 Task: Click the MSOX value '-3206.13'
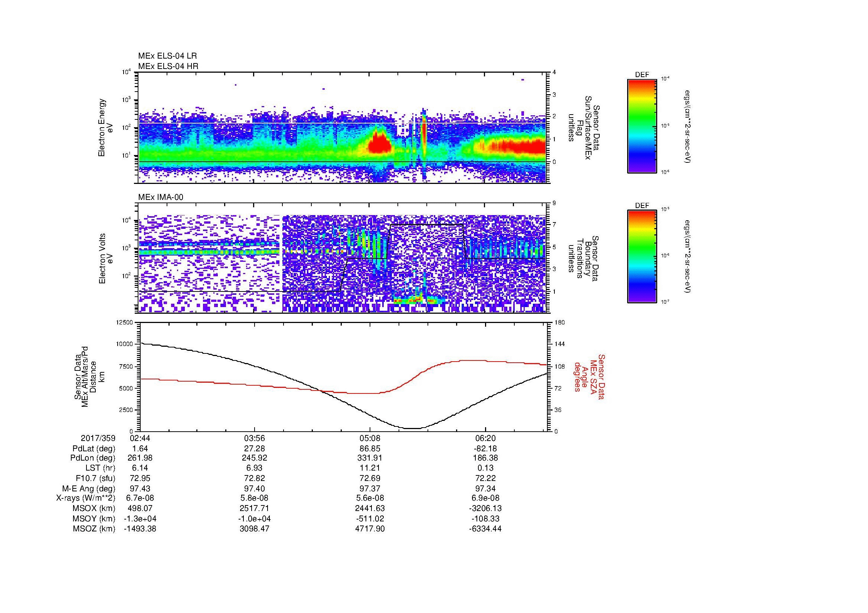(x=485, y=508)
